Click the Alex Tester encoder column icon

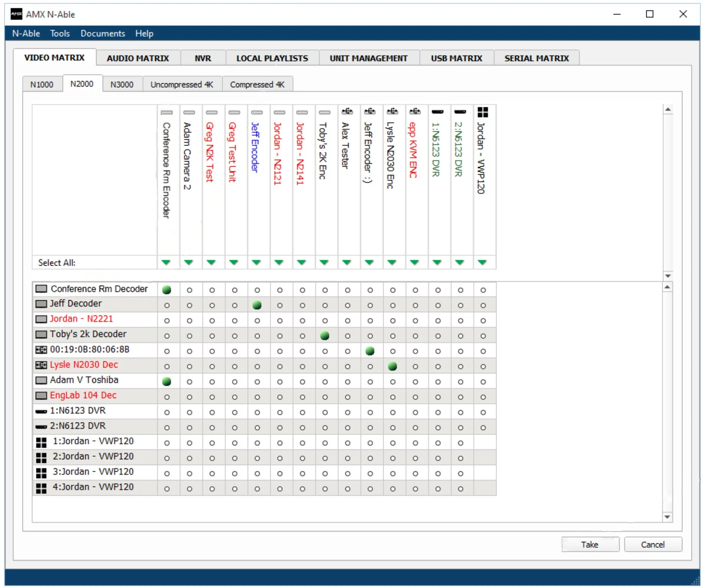coord(347,111)
